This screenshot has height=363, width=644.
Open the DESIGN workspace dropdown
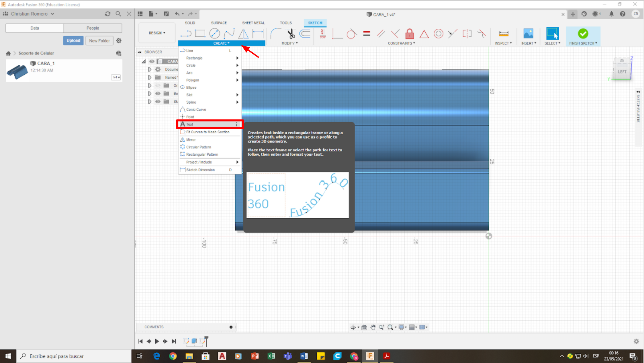pos(157,33)
